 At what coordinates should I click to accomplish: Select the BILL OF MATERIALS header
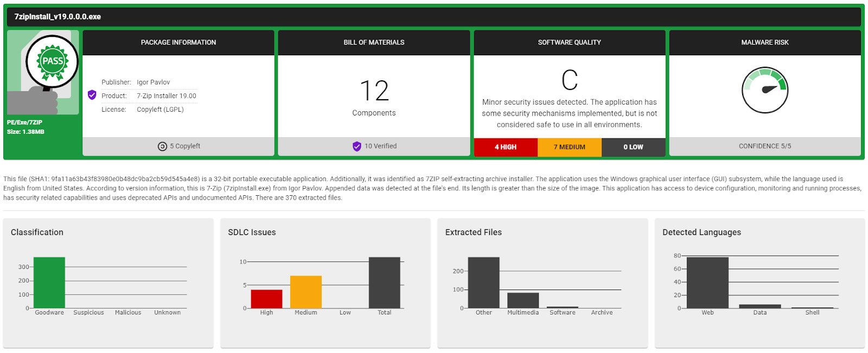(x=374, y=42)
